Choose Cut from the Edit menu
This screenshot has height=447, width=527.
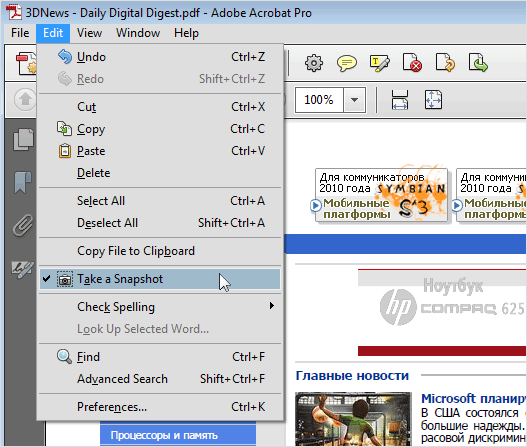click(160, 107)
